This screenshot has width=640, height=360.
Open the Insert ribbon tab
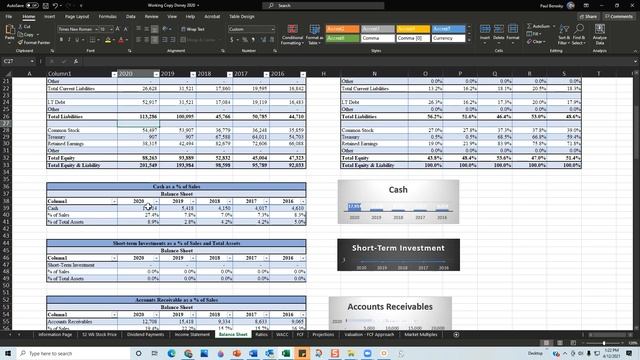click(49, 17)
